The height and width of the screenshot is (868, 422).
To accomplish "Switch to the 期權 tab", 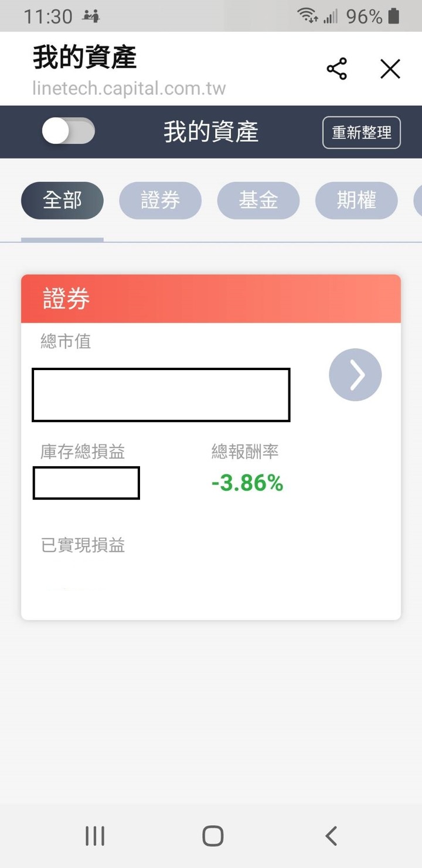I will (x=356, y=201).
